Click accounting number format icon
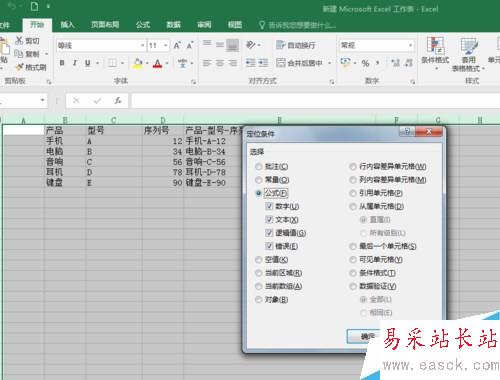 (x=346, y=63)
